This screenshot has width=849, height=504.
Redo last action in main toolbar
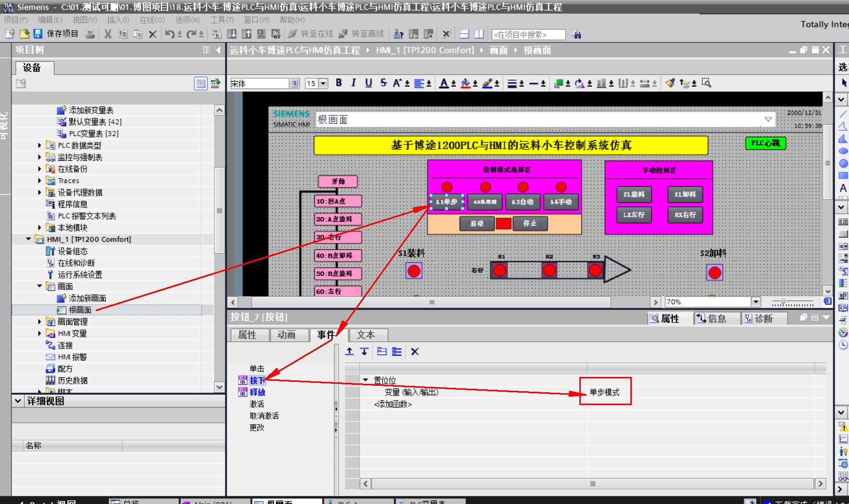pyautogui.click(x=191, y=34)
